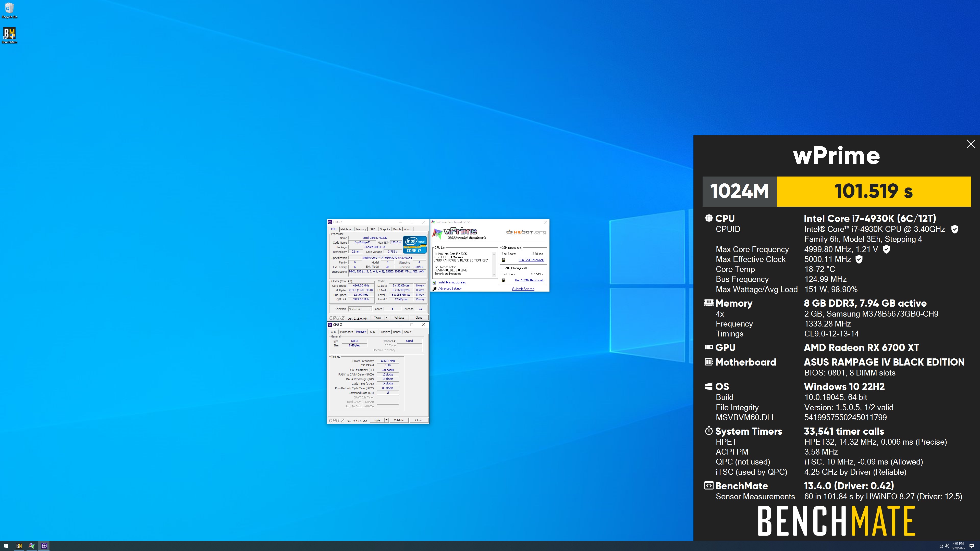Open the volume tray icon

click(947, 546)
